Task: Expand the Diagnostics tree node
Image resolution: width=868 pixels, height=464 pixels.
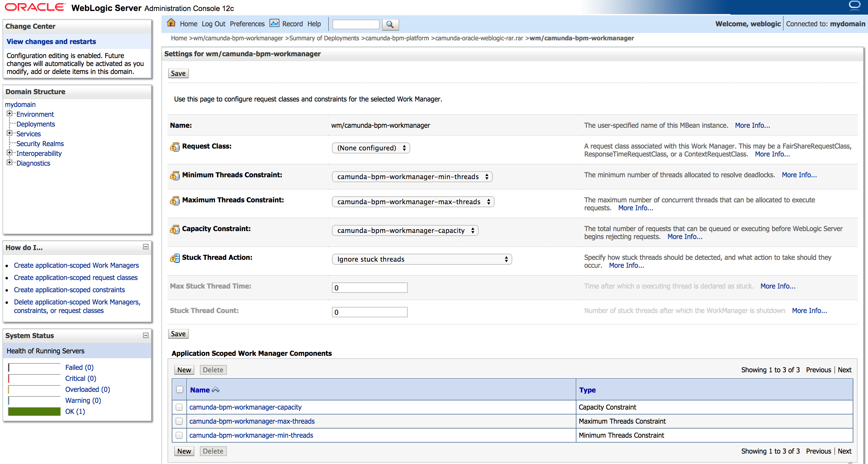Action: click(9, 162)
